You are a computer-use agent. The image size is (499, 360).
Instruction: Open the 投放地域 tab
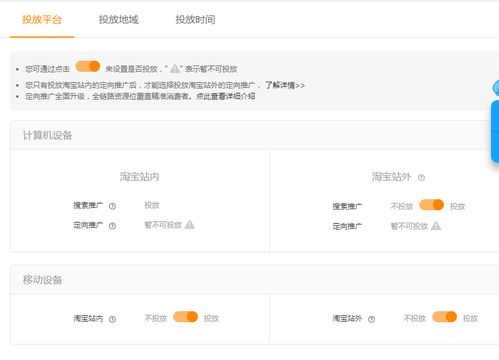(x=119, y=20)
